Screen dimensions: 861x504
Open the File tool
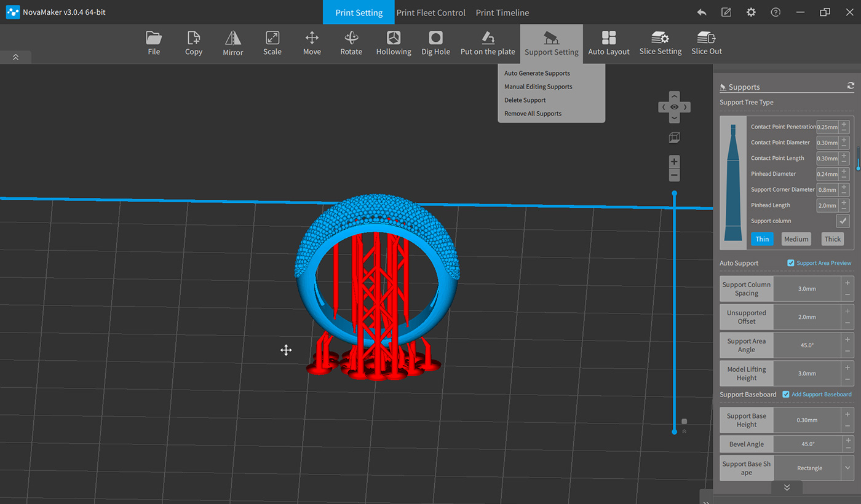pos(154,44)
